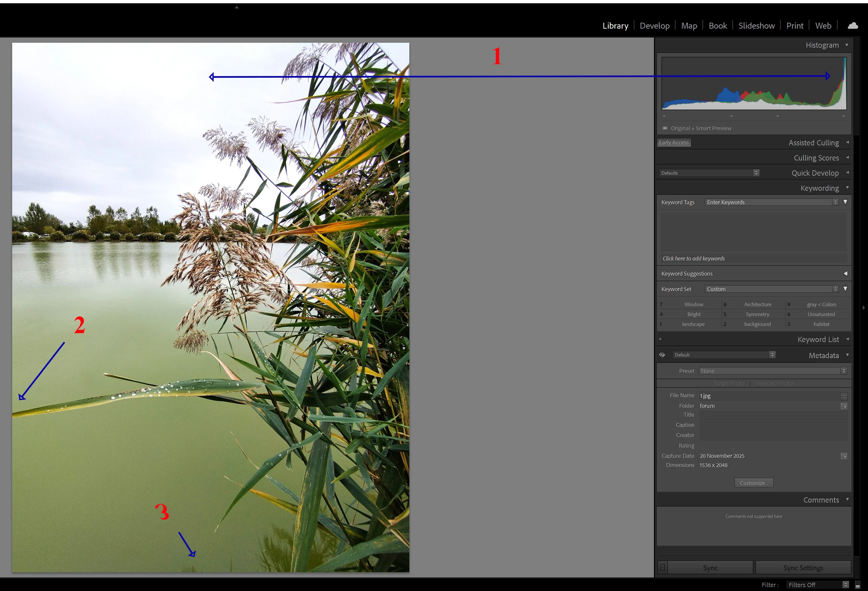Open cloud sync status icon
The width and height of the screenshot is (868, 591).
[853, 25]
